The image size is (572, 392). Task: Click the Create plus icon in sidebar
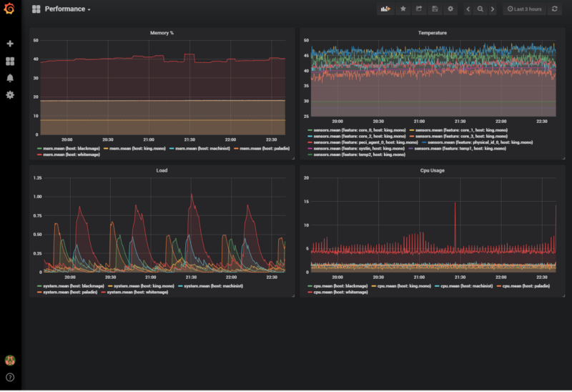(10, 44)
